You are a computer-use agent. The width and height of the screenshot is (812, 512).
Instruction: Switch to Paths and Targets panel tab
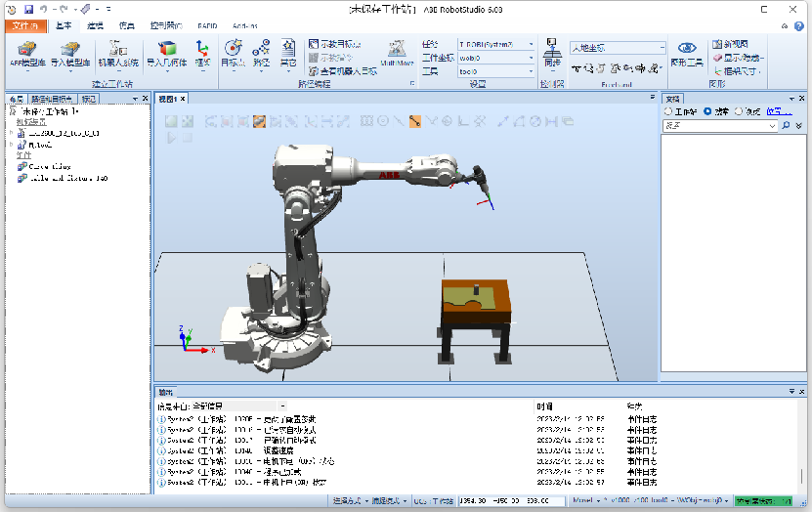51,99
